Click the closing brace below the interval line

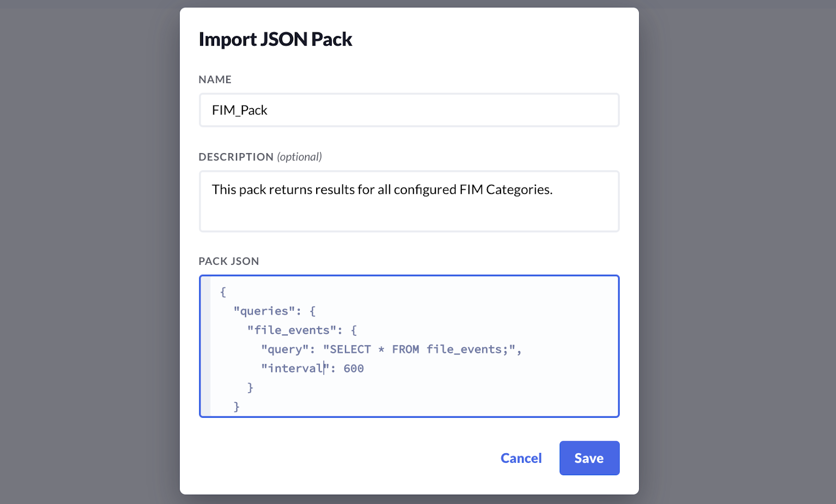[x=250, y=388]
